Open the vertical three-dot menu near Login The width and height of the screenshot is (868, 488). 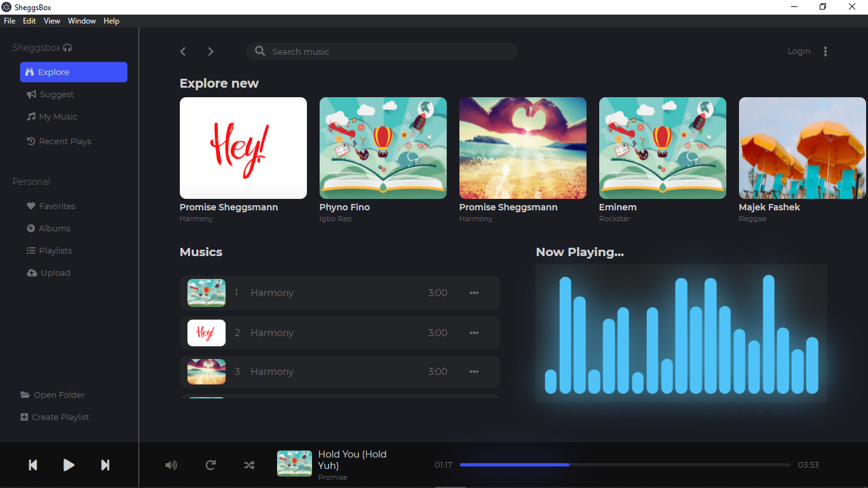pyautogui.click(x=825, y=51)
